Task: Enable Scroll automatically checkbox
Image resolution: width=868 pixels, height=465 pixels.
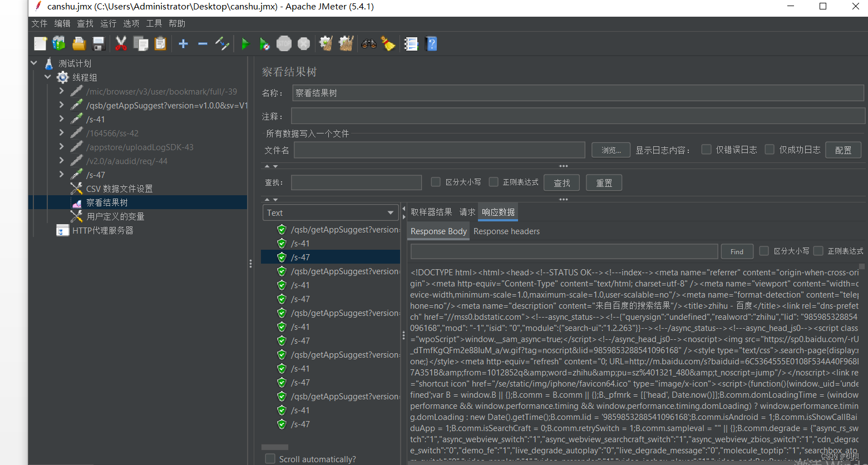Action: (270, 459)
